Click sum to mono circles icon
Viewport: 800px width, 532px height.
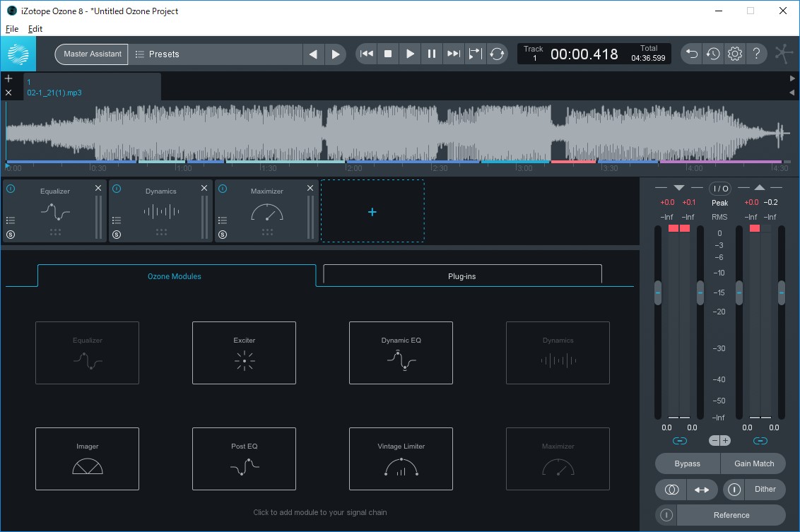671,490
